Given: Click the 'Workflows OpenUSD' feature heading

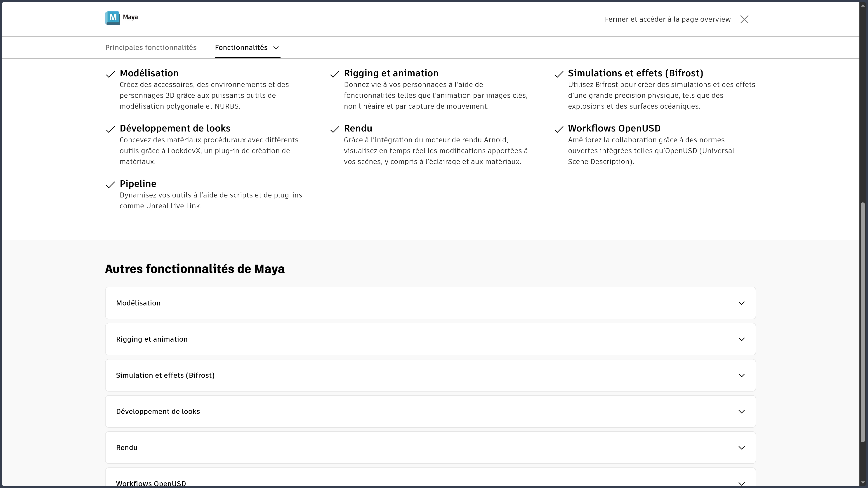Looking at the screenshot, I should [x=614, y=128].
